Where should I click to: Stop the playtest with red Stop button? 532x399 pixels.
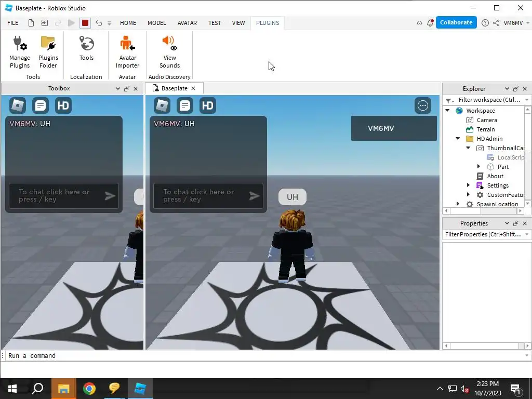(x=85, y=23)
